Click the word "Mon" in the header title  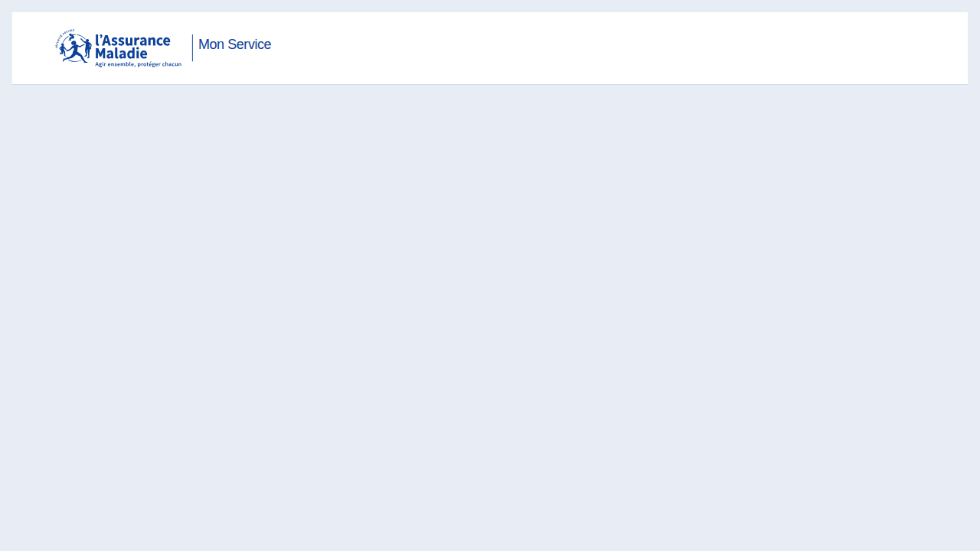click(211, 44)
